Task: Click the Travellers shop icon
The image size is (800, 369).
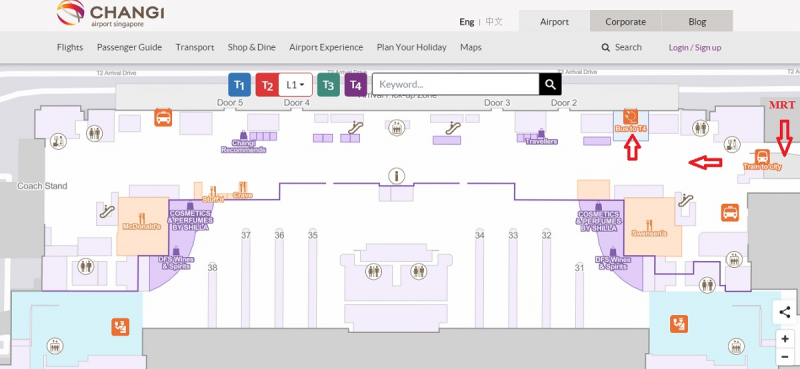Action: pyautogui.click(x=541, y=133)
